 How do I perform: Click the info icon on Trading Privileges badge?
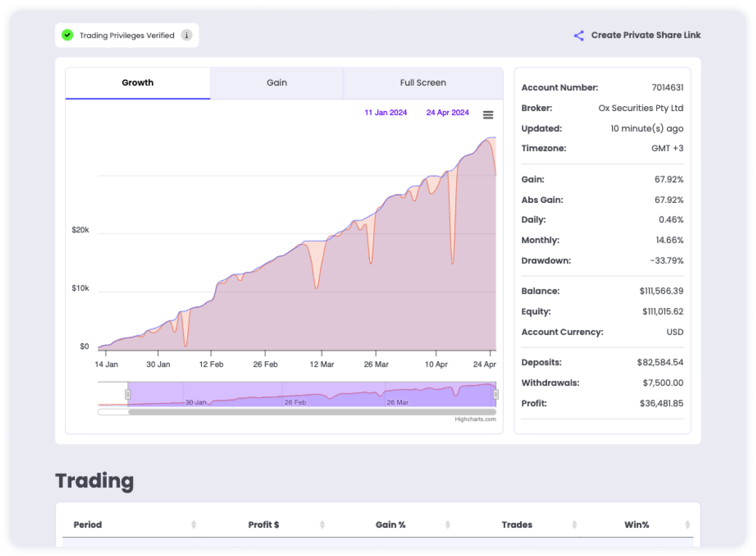tap(186, 35)
